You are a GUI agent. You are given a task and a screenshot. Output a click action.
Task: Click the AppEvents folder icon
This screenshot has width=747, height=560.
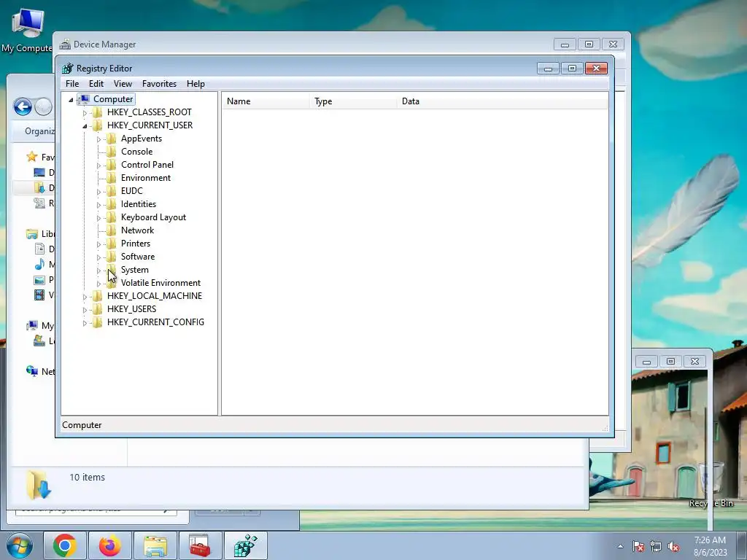111,139
